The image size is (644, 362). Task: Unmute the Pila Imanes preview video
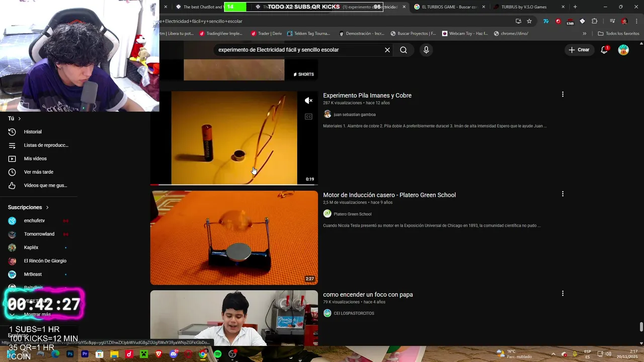tap(308, 101)
